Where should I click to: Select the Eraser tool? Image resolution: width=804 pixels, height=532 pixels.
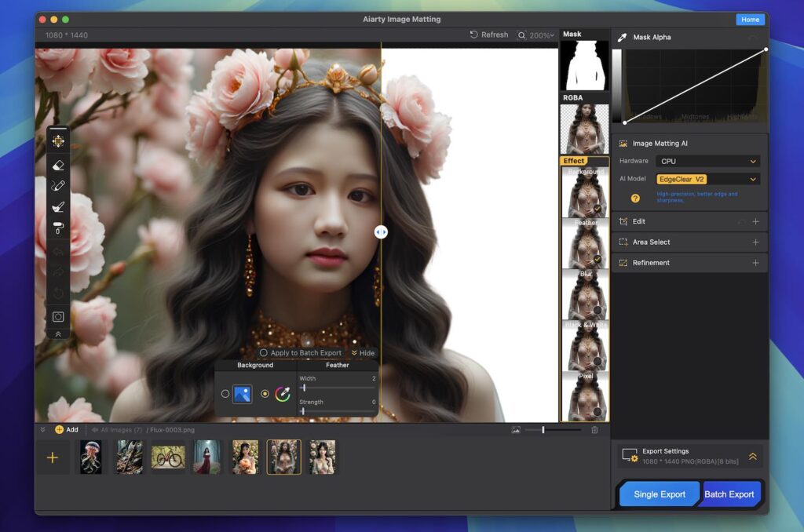(x=58, y=165)
